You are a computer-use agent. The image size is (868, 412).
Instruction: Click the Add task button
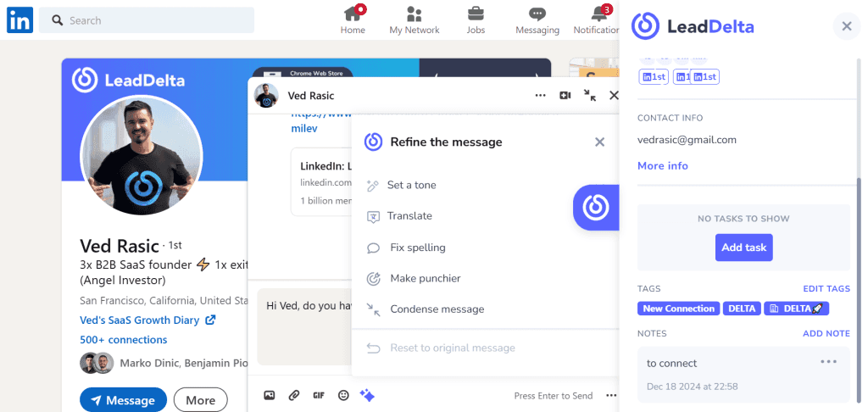(744, 248)
